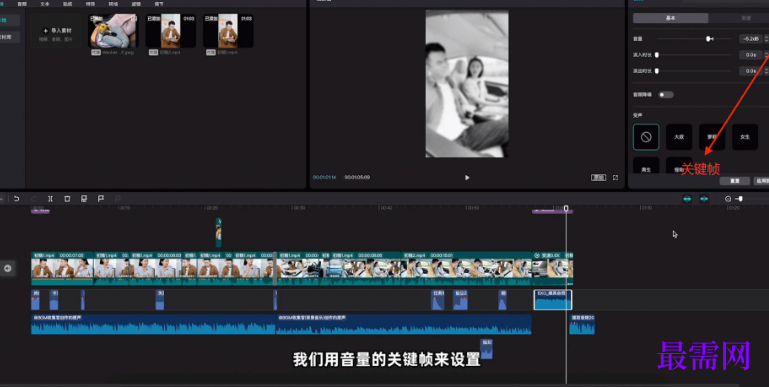Screen dimensions: 769x387
Task: Click the freeze frame icon beside trash
Action: (84, 199)
